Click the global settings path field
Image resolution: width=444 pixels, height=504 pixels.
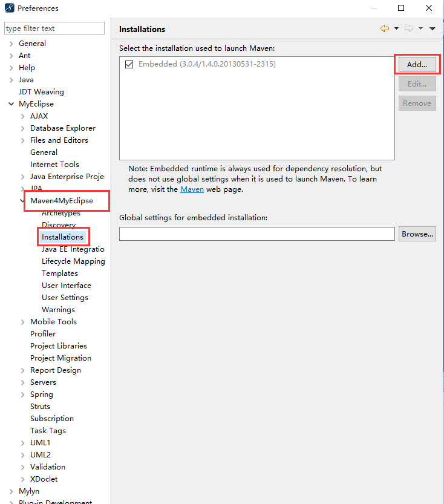click(x=256, y=234)
